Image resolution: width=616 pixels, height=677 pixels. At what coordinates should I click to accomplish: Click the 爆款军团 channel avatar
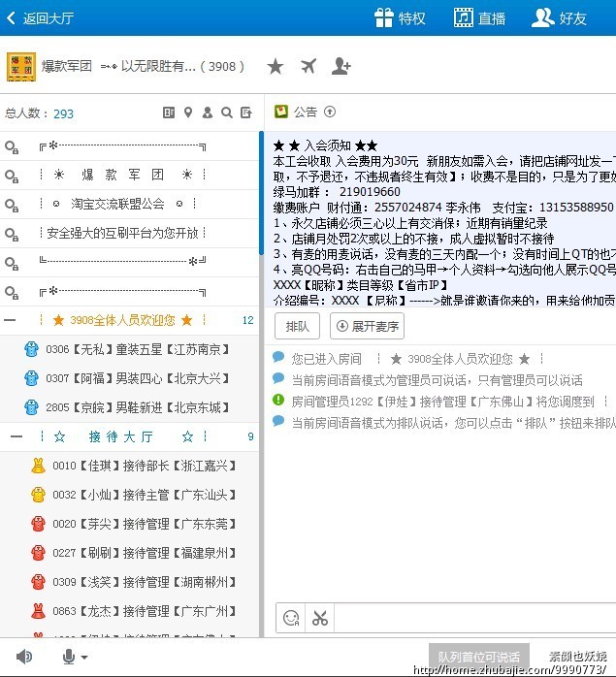point(21,67)
